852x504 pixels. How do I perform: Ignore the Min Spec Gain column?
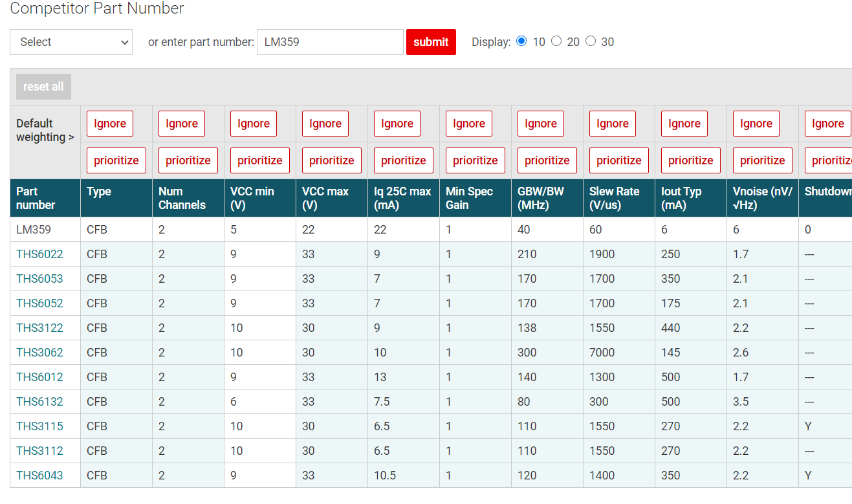tap(469, 124)
